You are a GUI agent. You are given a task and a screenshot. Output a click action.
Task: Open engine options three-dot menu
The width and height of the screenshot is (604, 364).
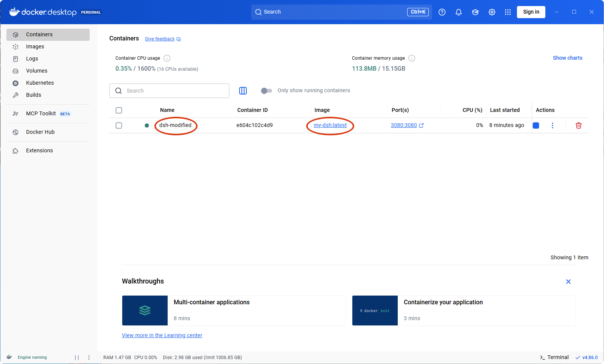pos(89,357)
